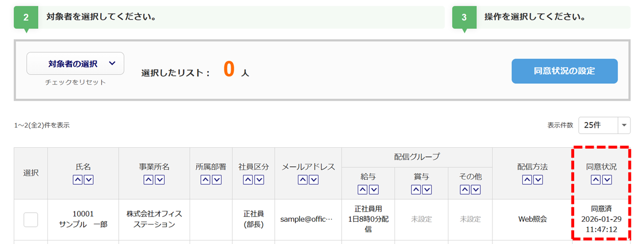The height and width of the screenshot is (244, 644).
Task: Expand the 表示件数 25件 dropdown
Action: [x=604, y=125]
